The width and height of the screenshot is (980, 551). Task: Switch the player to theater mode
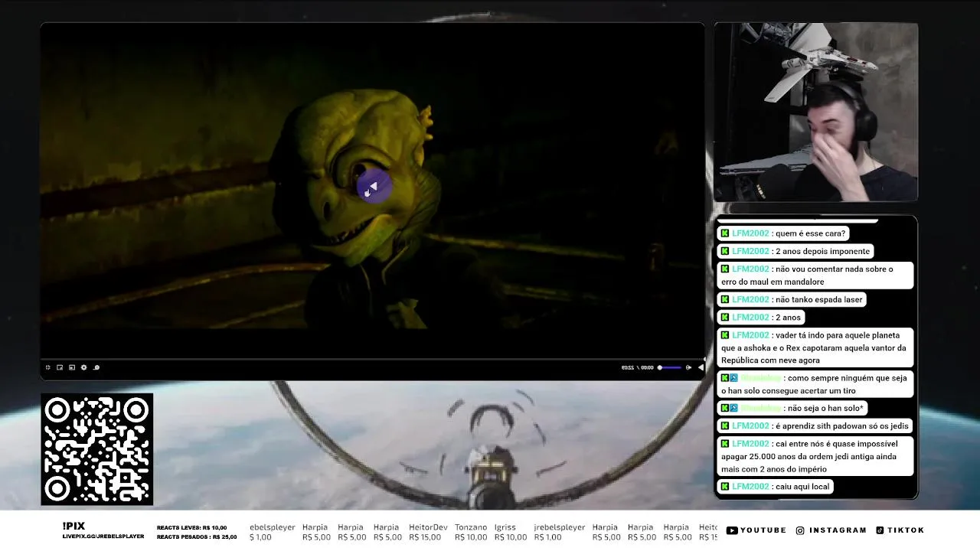coord(60,367)
